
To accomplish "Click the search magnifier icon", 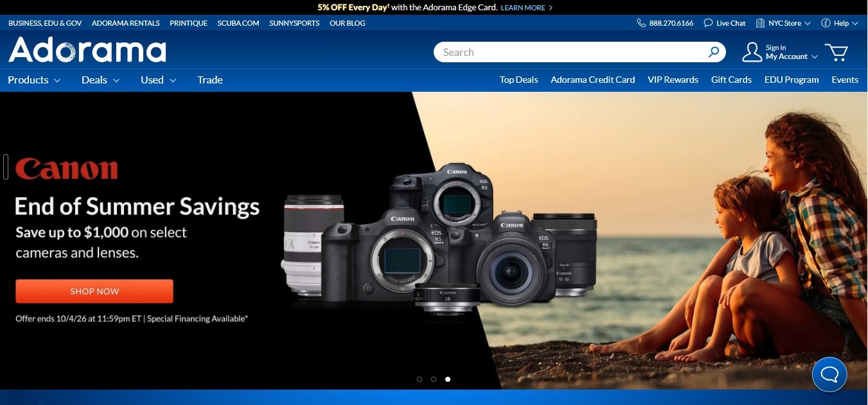I will tap(714, 52).
